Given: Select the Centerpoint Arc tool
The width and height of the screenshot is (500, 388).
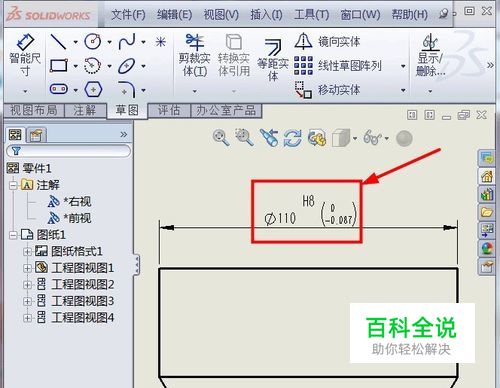Looking at the screenshot, I should pyautogui.click(x=92, y=66).
